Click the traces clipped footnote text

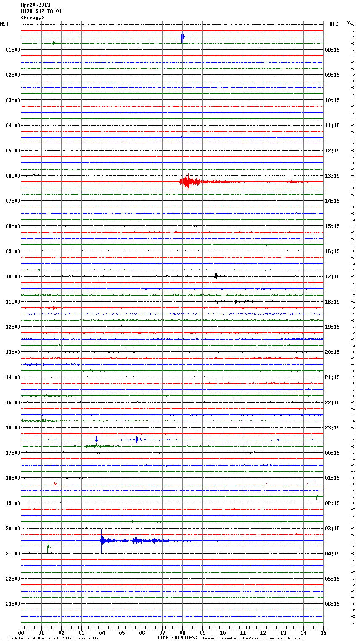254,639
